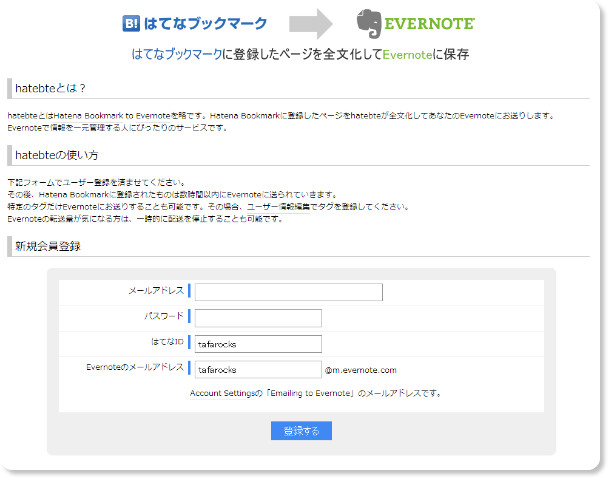
Task: Click the EVERNOTE green logo text
Action: [x=429, y=24]
